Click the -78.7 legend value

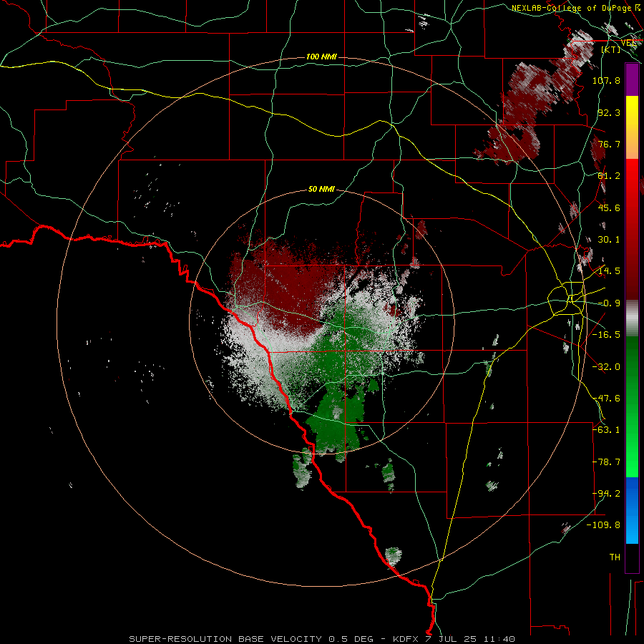(606, 462)
